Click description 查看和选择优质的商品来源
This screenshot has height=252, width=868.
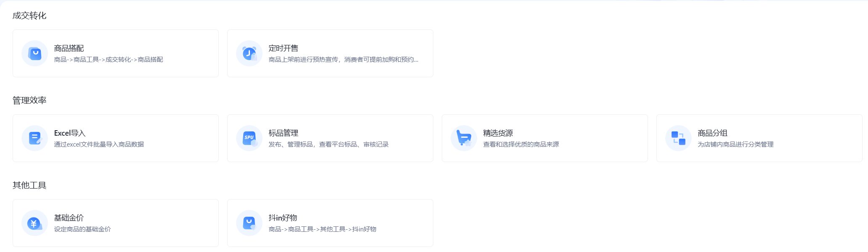click(x=521, y=144)
